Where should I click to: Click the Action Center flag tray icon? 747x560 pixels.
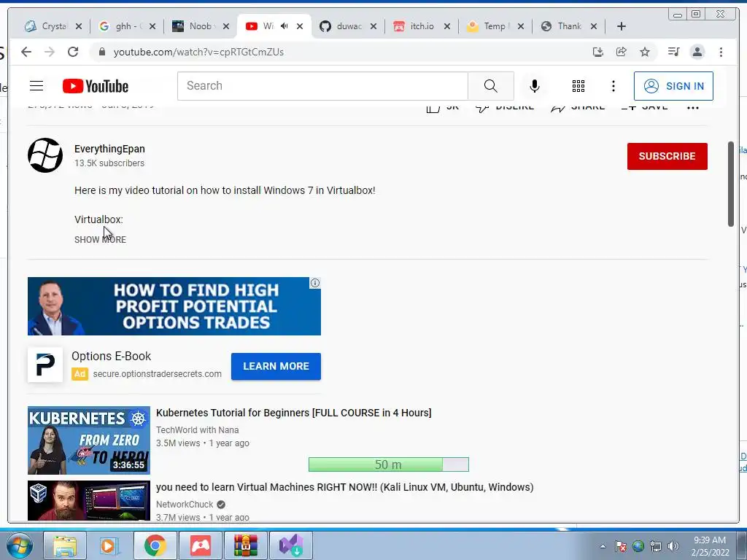click(x=620, y=546)
